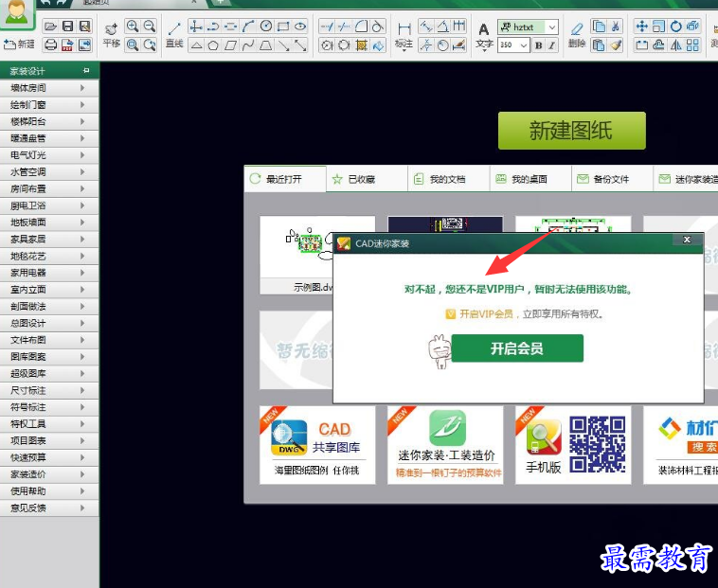This screenshot has width=718, height=588.
Task: Open the 标注 dimension tool
Action: tap(404, 37)
